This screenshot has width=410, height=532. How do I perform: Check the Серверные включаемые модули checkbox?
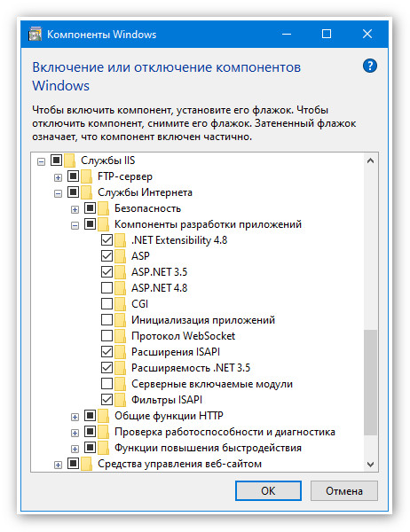click(x=107, y=383)
